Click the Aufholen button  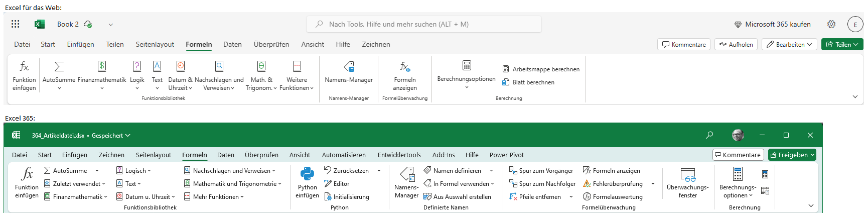click(736, 44)
